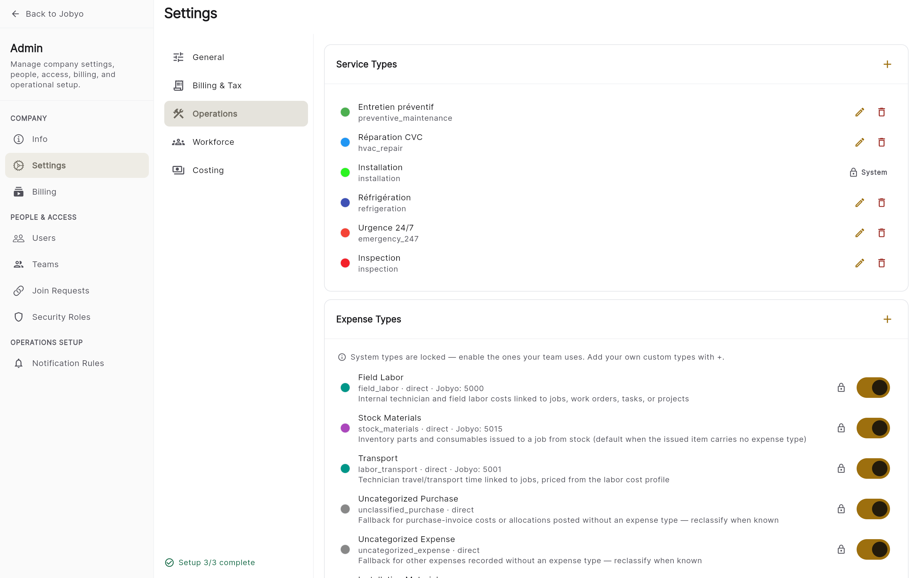Viewport: 924px width, 578px height.
Task: Open the Billing & Tax settings tab
Action: click(x=236, y=86)
